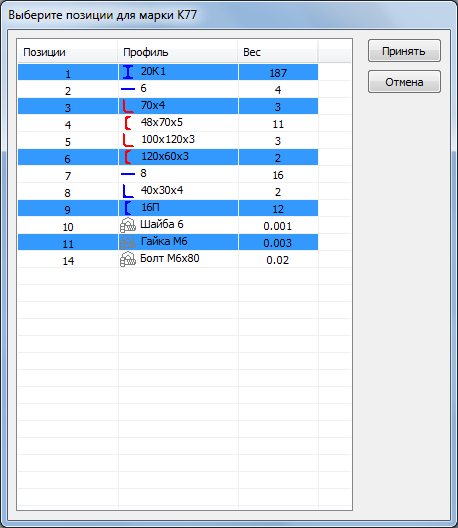Image resolution: width=458 pixels, height=528 pixels.
Task: Select position number 8 cell
Action: (68, 192)
